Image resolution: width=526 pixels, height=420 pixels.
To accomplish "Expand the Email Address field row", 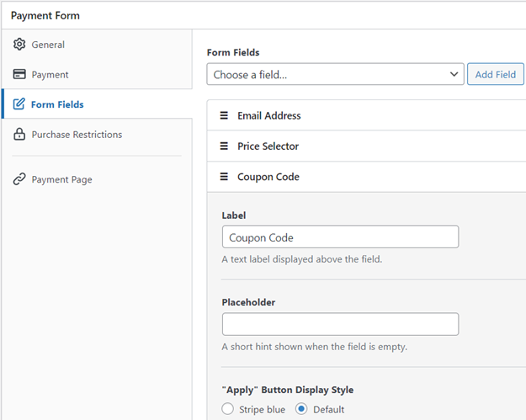I will (x=367, y=115).
